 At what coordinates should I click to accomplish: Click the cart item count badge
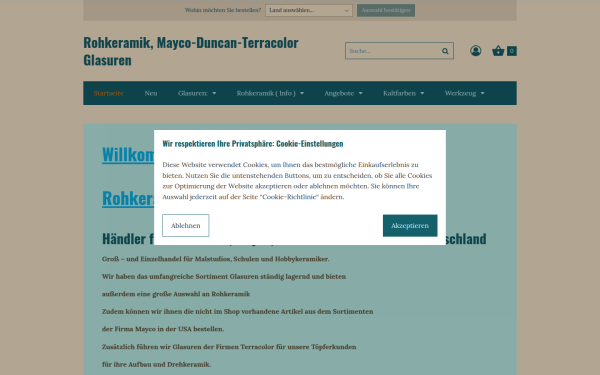coord(512,51)
